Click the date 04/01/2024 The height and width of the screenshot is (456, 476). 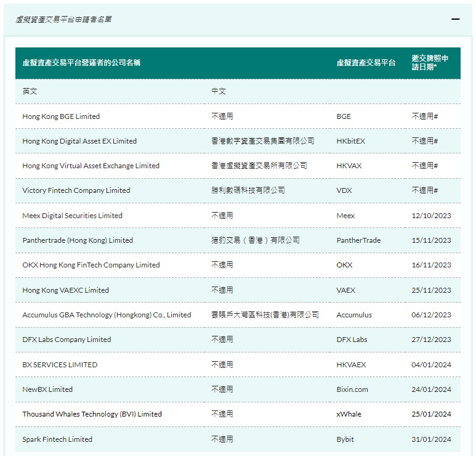point(432,365)
